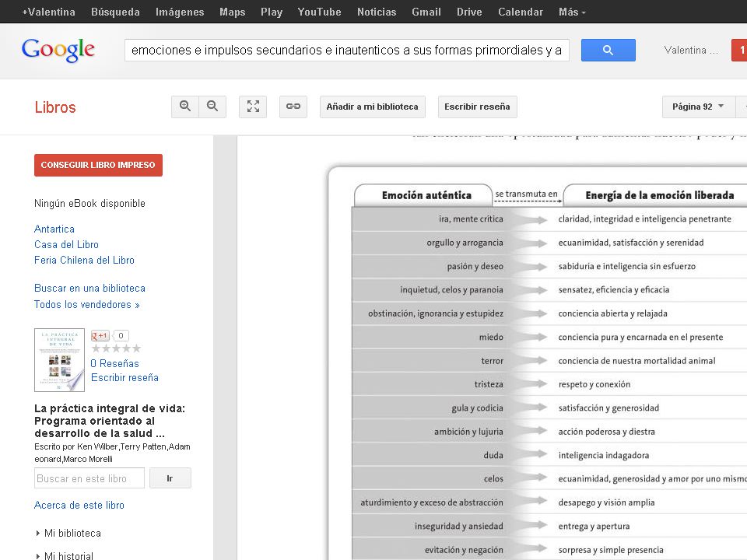Click Energía de la emoción liberada header
747x560 pixels.
(x=659, y=195)
